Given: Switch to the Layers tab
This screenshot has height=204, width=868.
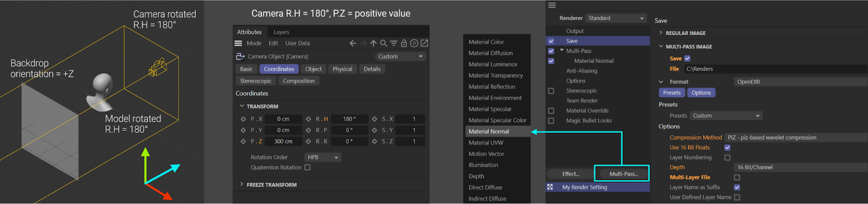Looking at the screenshot, I should coord(281,32).
